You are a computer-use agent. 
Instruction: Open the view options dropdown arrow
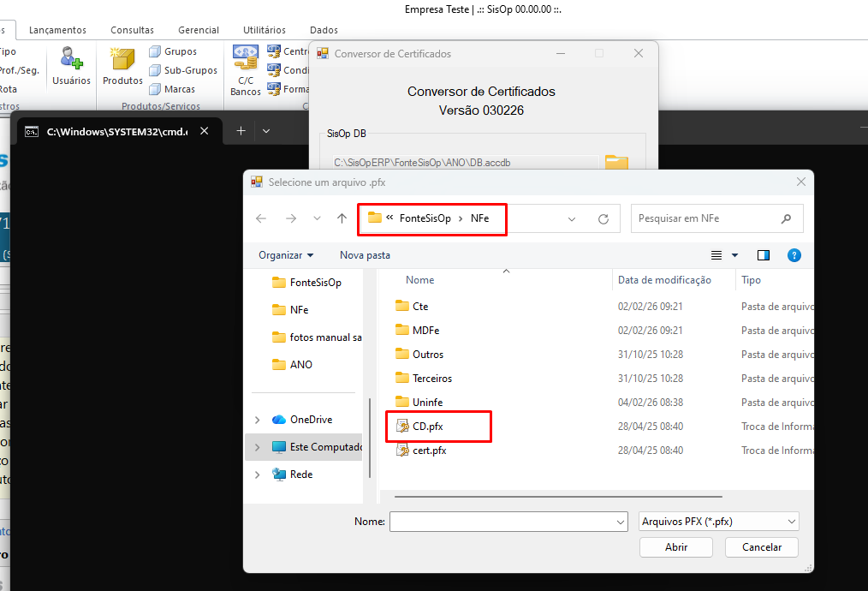coord(734,255)
